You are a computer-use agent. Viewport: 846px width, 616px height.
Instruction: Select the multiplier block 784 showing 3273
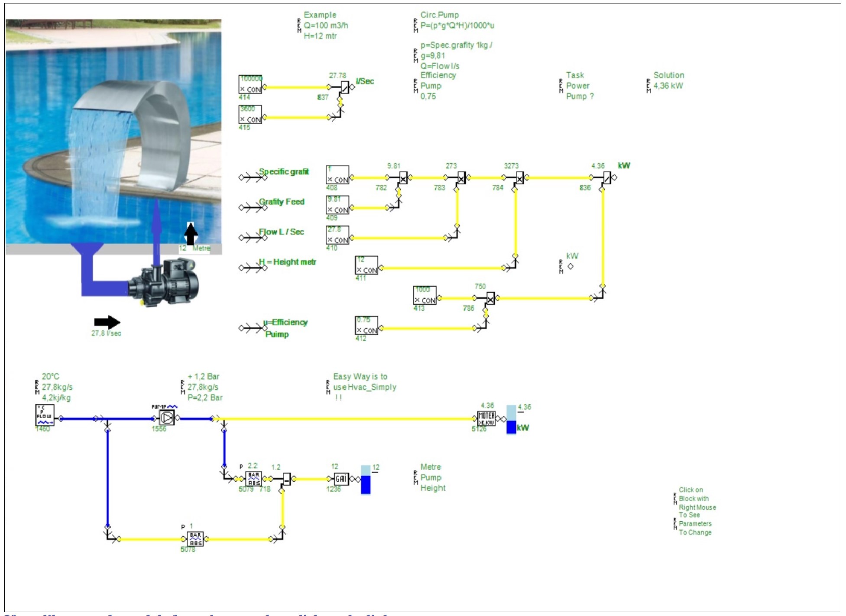(519, 177)
